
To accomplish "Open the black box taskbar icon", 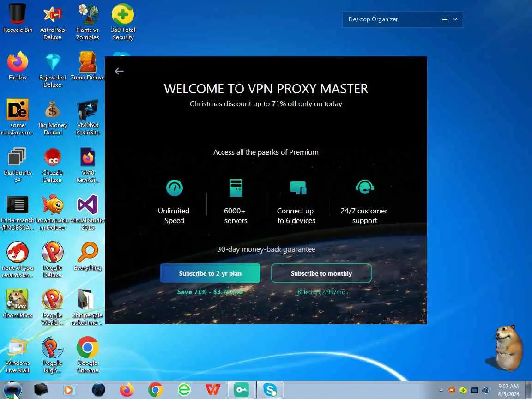I will pos(41,390).
